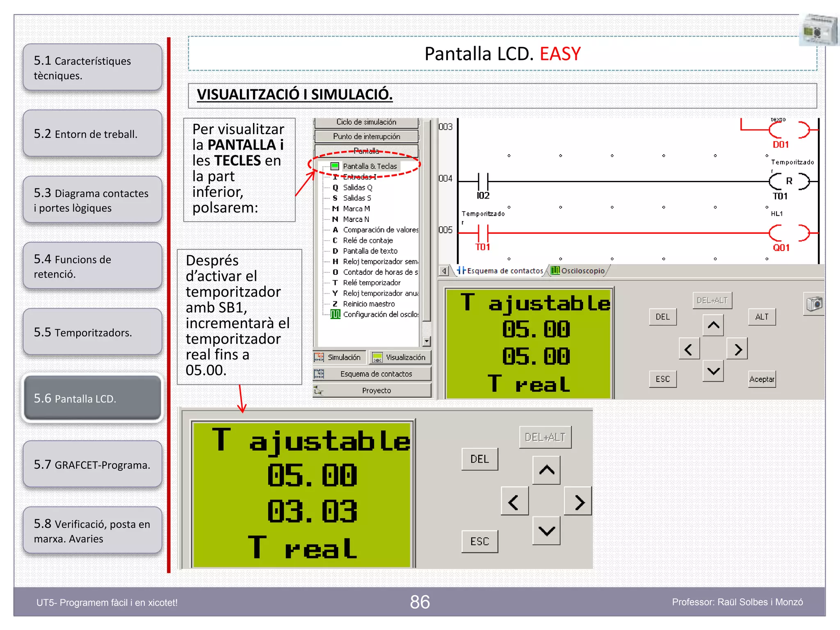Click ESC key on lower keypad
Viewport: 840px width, 630px height.
pos(479,541)
